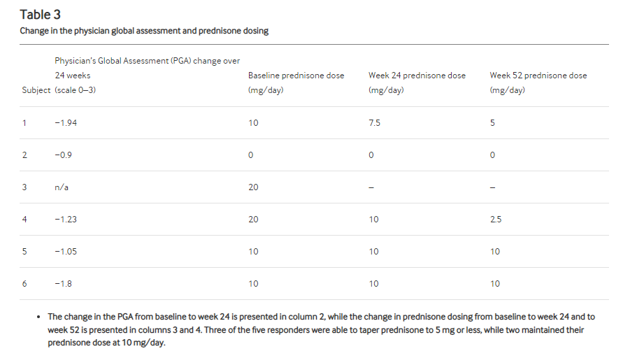The image size is (644, 351).
Task: Select the 2.5 week 52 dose value
Action: pos(496,220)
